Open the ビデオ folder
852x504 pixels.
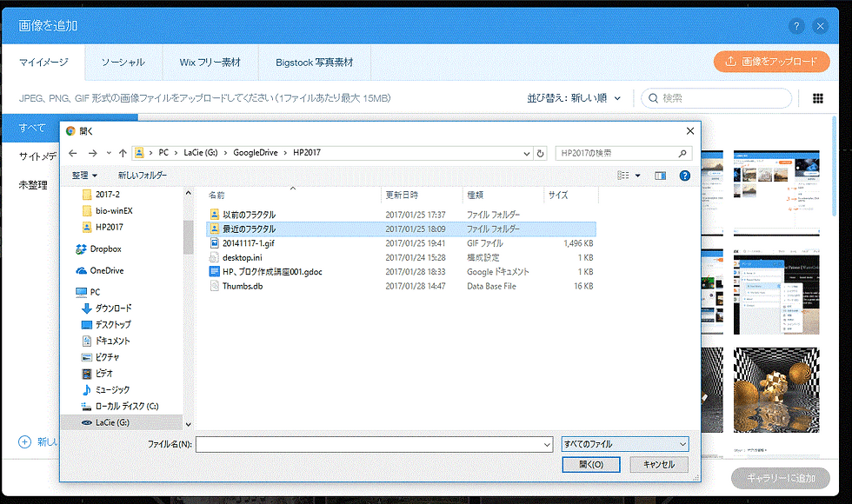pyautogui.click(x=97, y=374)
